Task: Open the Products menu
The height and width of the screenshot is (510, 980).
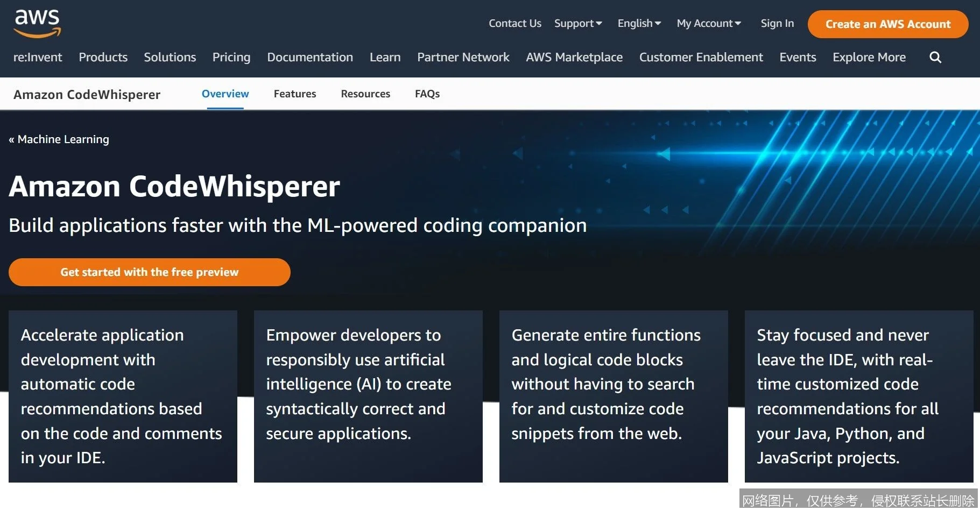Action: coord(103,57)
